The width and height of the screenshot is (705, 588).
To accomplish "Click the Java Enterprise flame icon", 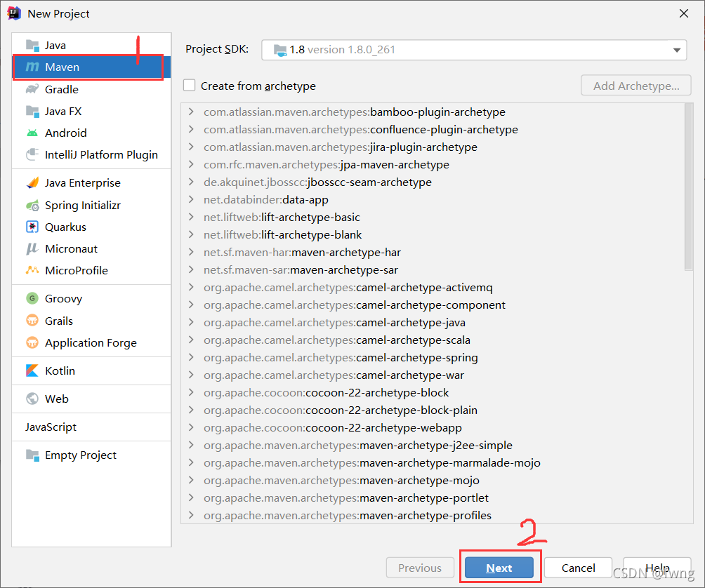I will point(32,183).
